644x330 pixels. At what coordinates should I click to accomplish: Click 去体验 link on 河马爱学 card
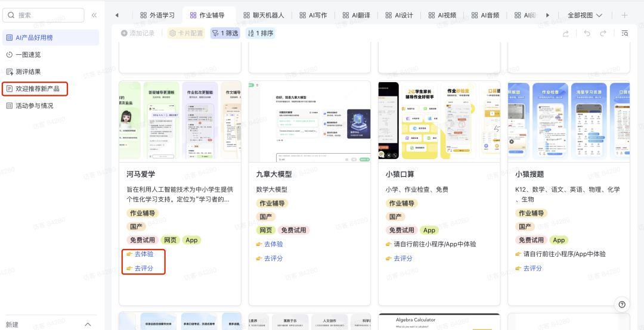[144, 254]
